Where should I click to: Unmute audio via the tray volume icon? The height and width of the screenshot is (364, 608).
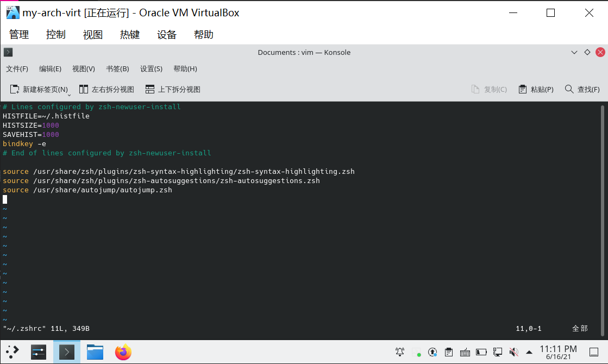pos(513,352)
